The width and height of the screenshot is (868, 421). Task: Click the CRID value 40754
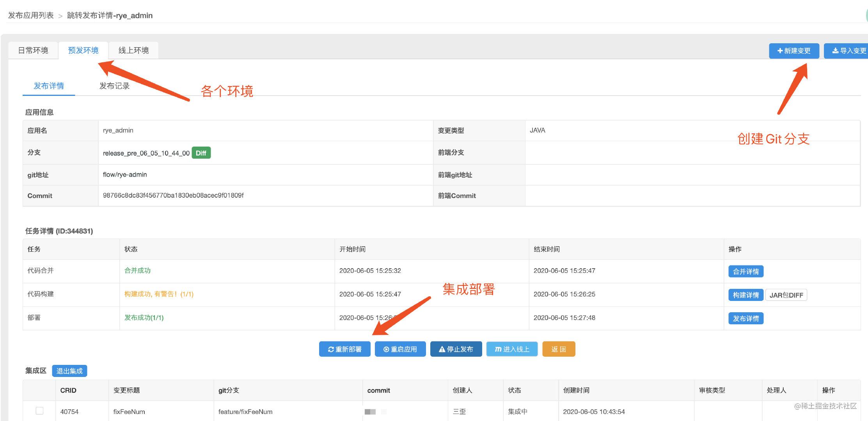pyautogui.click(x=69, y=412)
